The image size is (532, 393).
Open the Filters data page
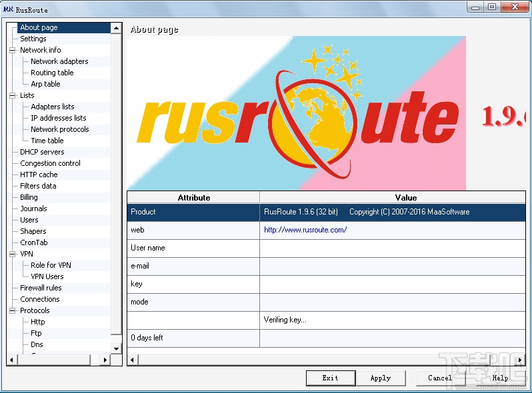click(38, 186)
